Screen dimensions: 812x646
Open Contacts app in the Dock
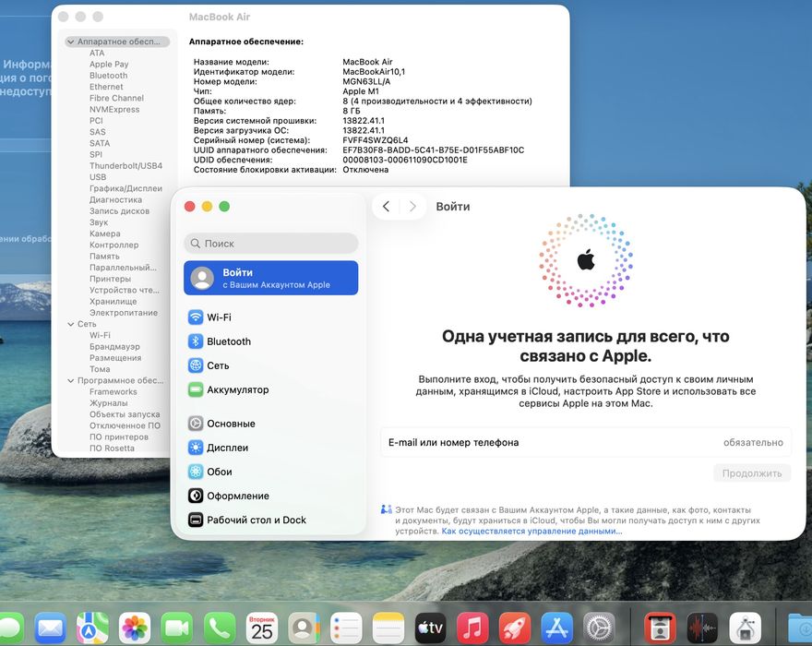[x=304, y=628]
